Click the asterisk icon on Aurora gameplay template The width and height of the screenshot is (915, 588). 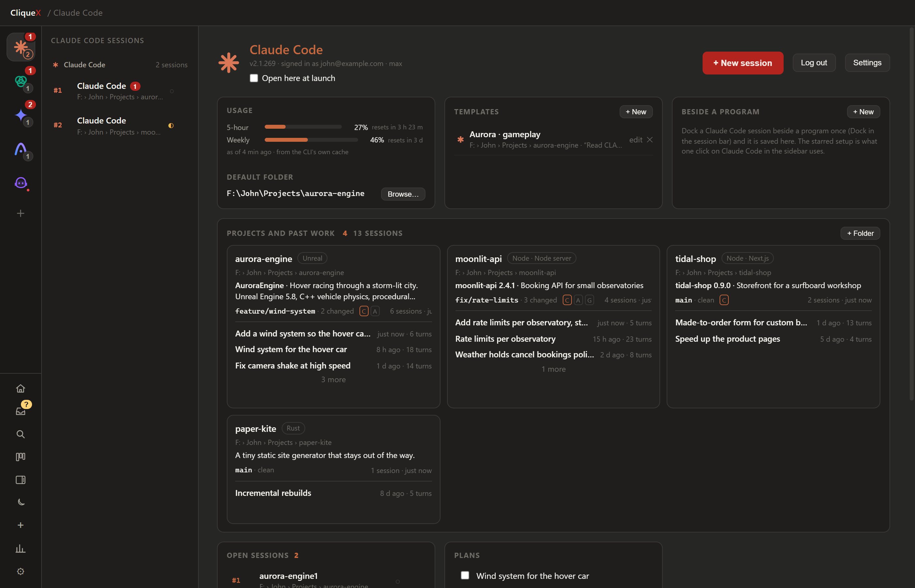(460, 139)
